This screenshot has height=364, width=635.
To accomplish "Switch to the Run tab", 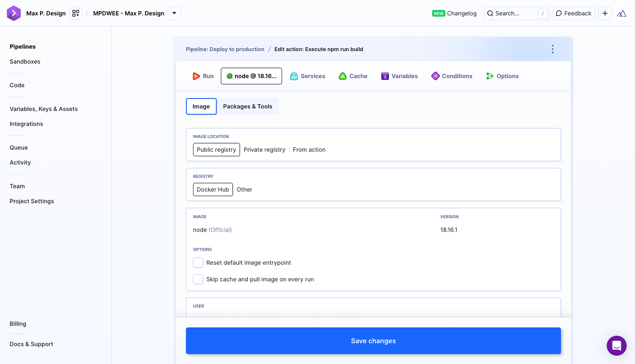I will pos(203,76).
